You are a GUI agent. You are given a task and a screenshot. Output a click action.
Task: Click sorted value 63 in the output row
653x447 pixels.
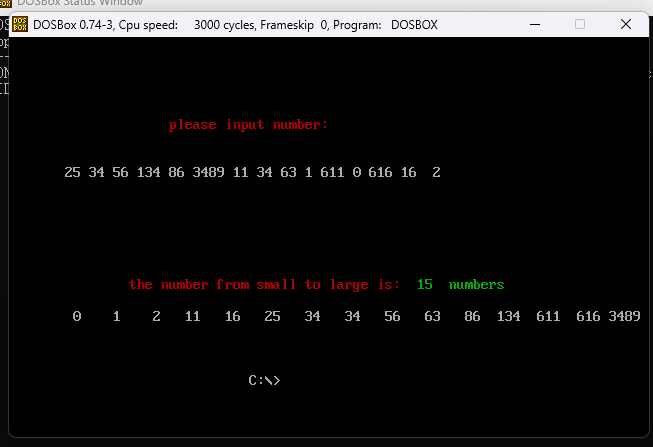point(432,316)
